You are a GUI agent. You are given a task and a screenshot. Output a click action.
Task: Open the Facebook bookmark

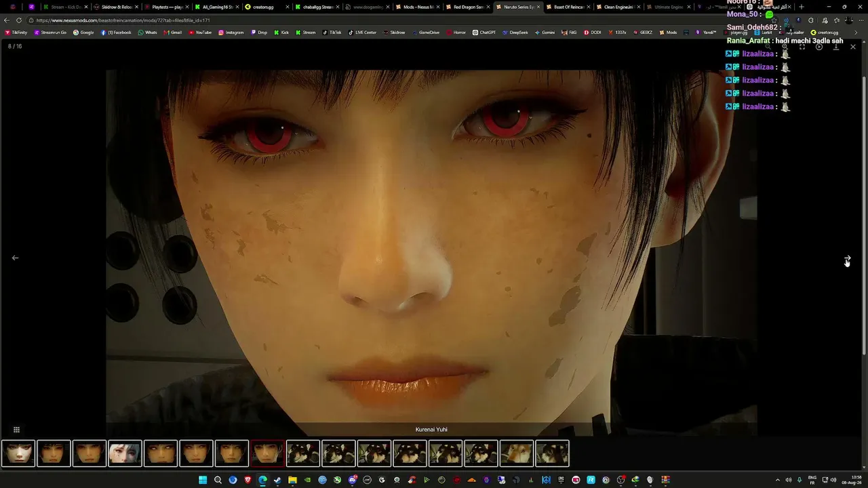116,33
